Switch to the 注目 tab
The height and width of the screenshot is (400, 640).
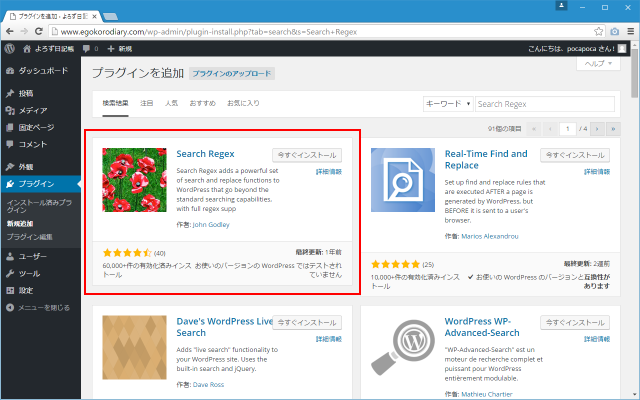click(x=147, y=103)
